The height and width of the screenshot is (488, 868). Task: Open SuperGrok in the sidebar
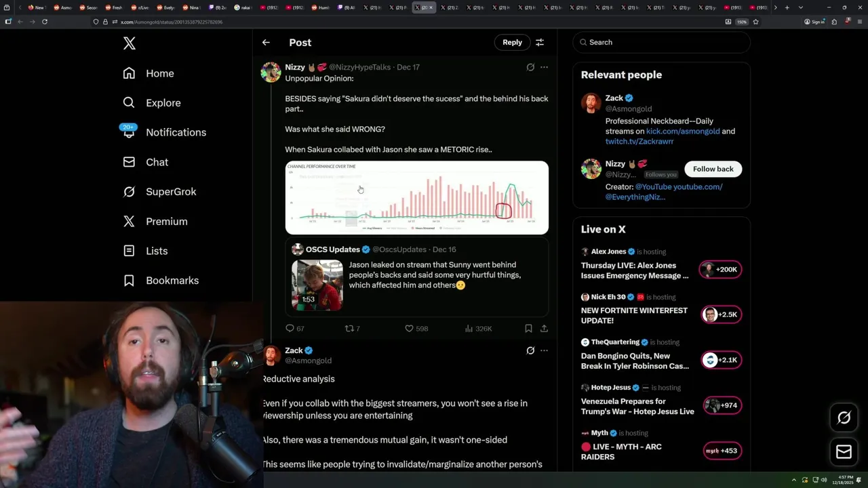(x=159, y=192)
